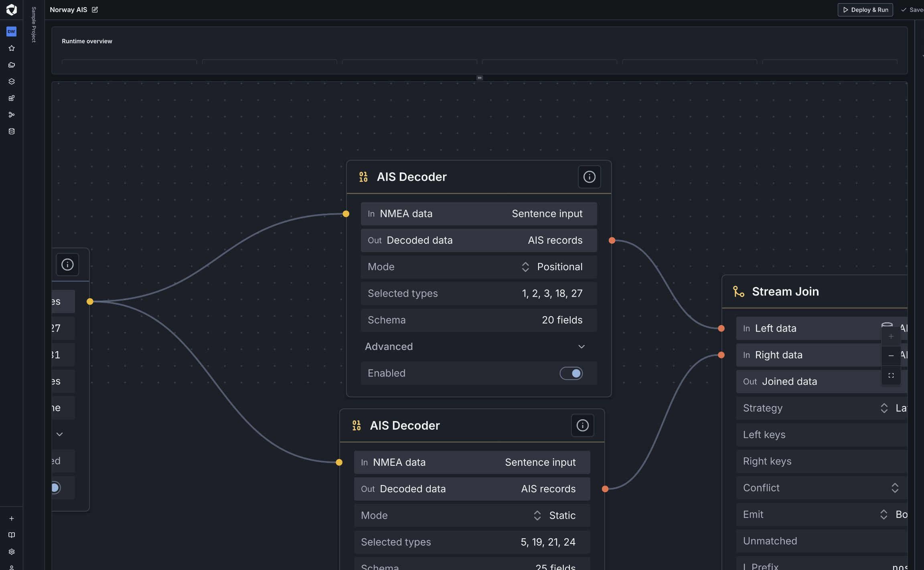Open the pipeline branch sidebar icon
Image resolution: width=924 pixels, height=570 pixels.
(12, 115)
